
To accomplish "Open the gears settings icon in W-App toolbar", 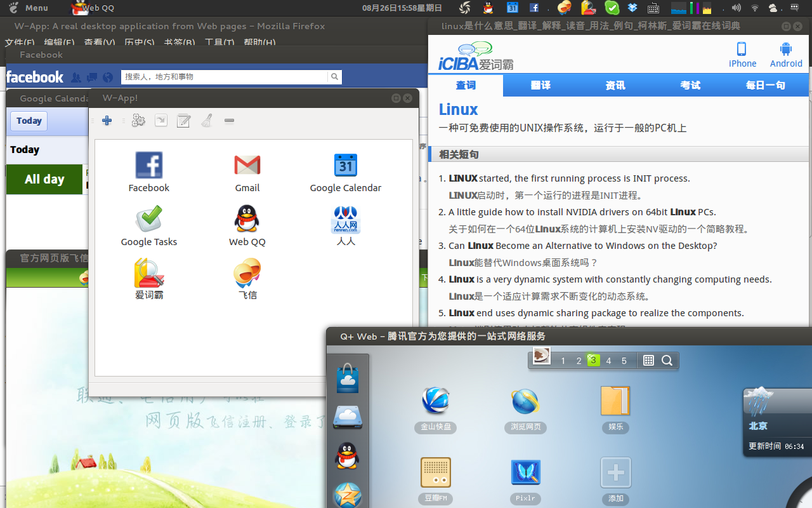I will point(138,121).
